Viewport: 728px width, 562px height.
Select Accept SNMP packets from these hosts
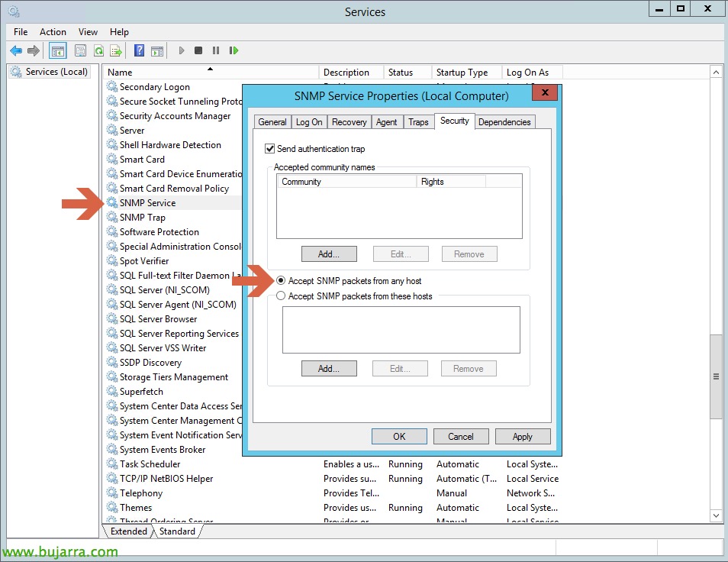(280, 296)
